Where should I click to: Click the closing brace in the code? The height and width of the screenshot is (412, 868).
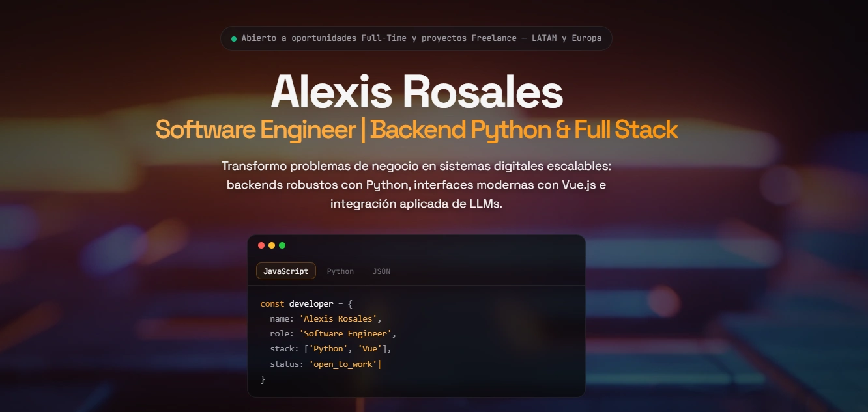[x=263, y=379]
